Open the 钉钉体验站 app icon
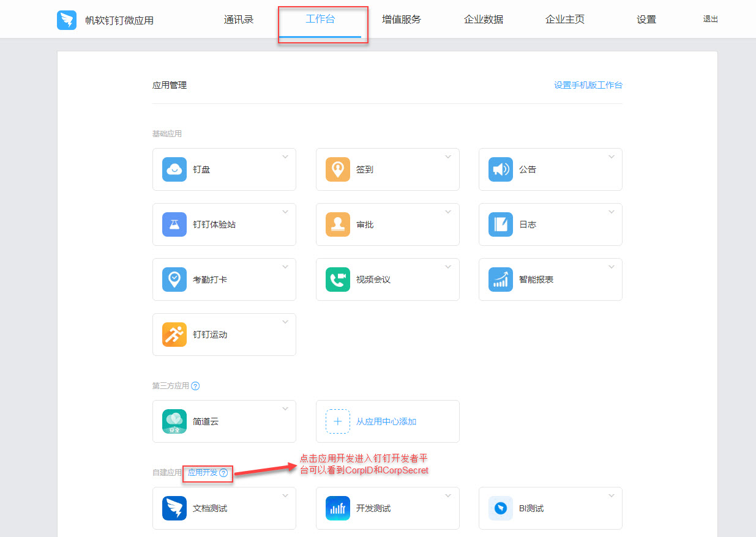The image size is (756, 537). [x=174, y=224]
